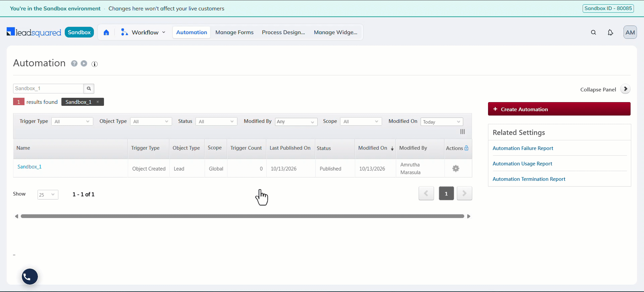Open the phone dialer floating button

tap(30, 277)
